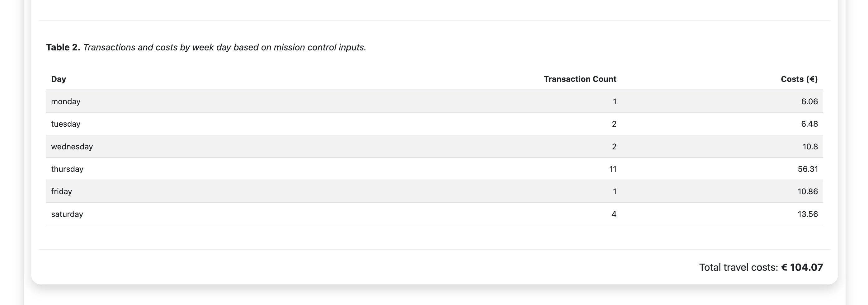Image resolution: width=868 pixels, height=305 pixels.
Task: Select the wednesday row label
Action: 72,147
